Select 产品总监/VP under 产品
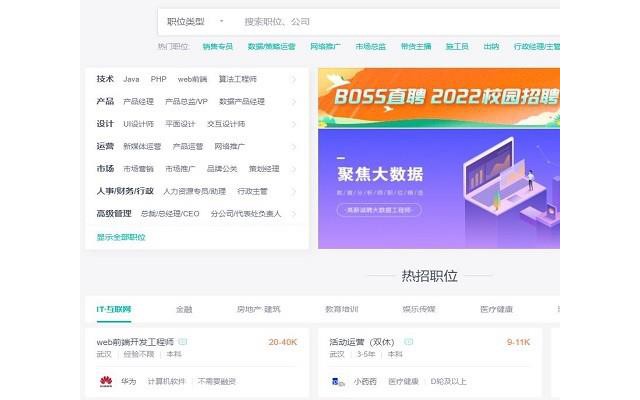Image resolution: width=640 pixels, height=400 pixels. point(186,102)
